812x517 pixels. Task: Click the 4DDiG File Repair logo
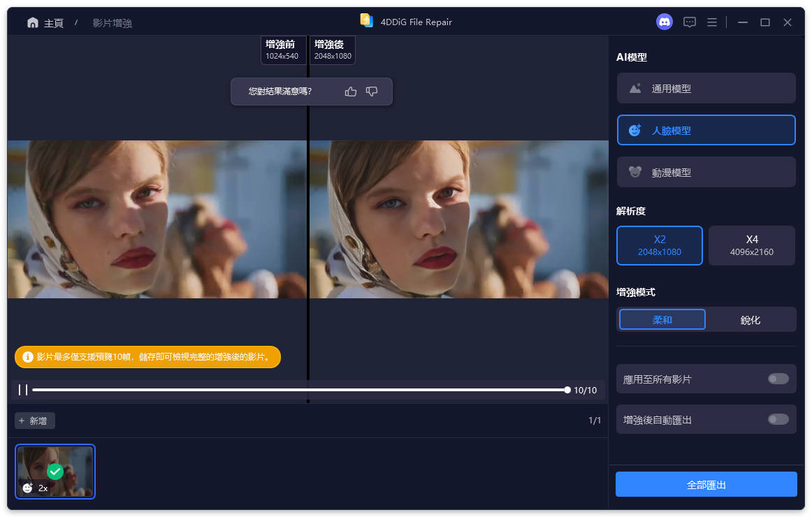tap(367, 21)
